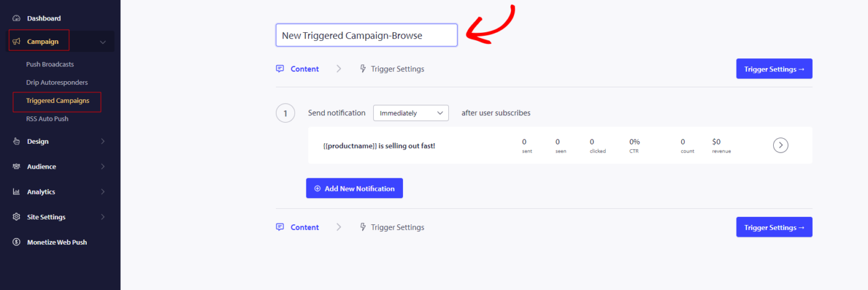The image size is (868, 290).
Task: Click the Analytics bar chart icon
Action: [17, 192]
